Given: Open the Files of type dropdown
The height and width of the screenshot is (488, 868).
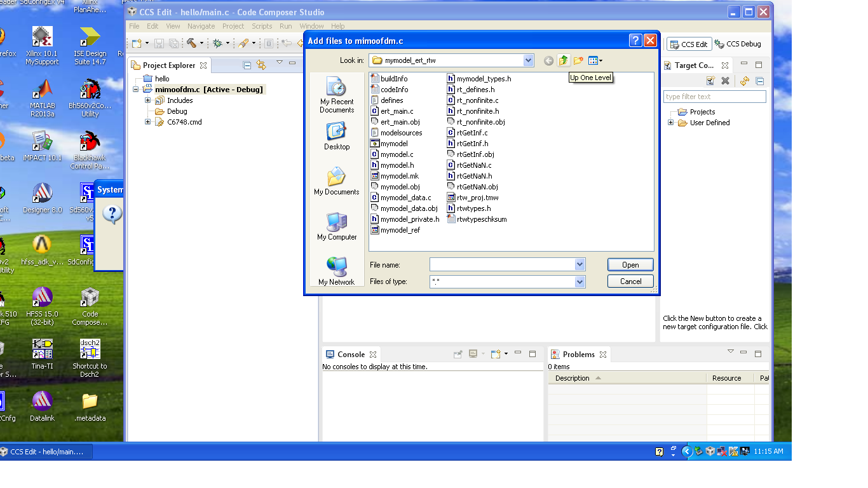Looking at the screenshot, I should tap(580, 281).
